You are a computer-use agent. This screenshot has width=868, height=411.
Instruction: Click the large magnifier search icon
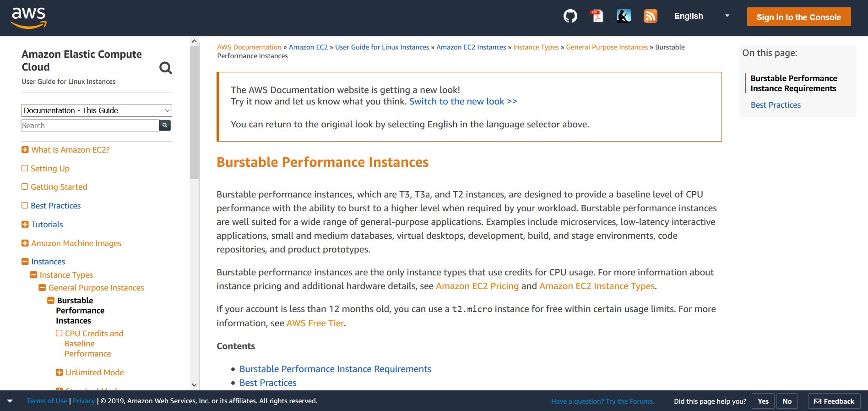[165, 68]
